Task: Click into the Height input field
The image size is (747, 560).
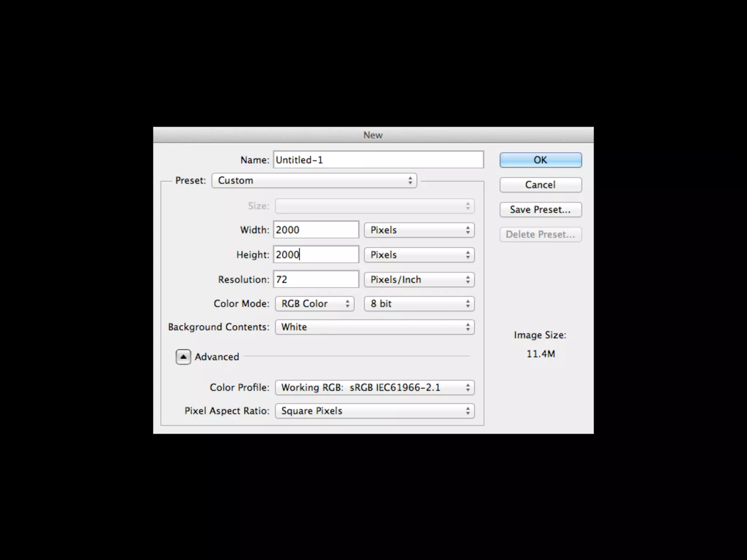Action: pyautogui.click(x=316, y=255)
